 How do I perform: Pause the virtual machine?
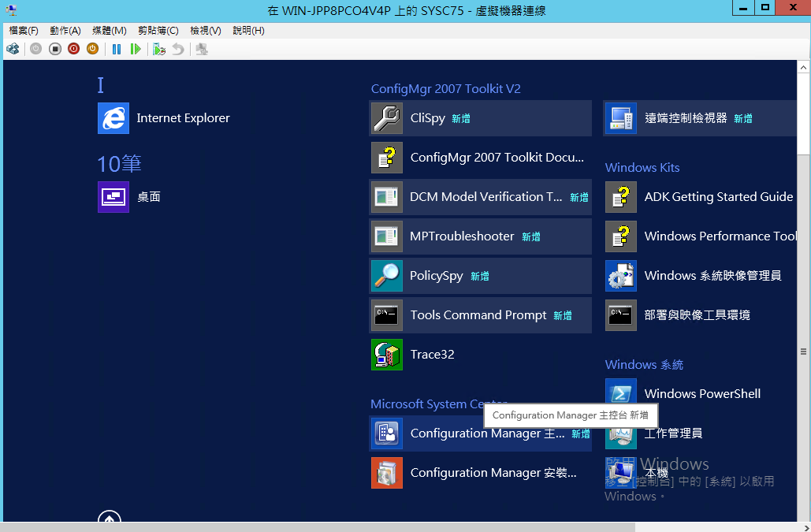[117, 49]
